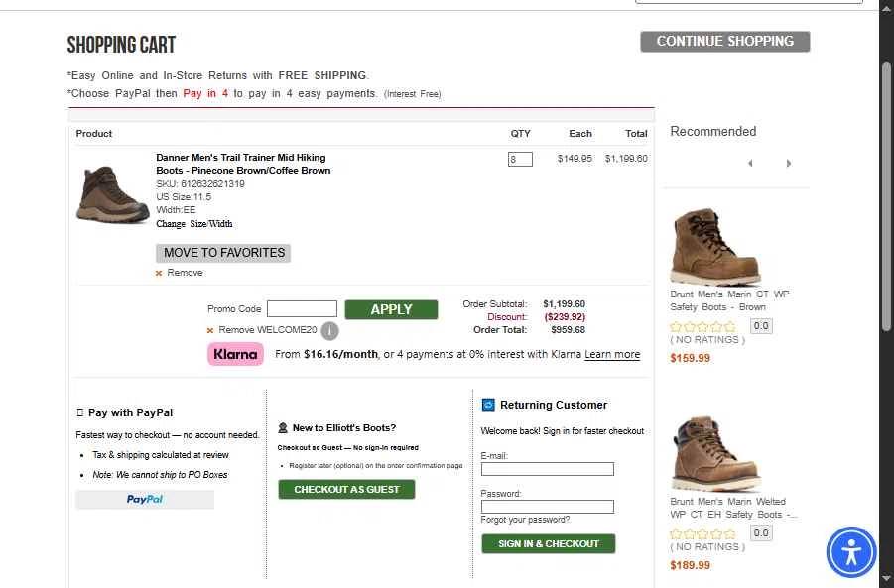
Task: Focus the E-mail input field
Action: 548,469
